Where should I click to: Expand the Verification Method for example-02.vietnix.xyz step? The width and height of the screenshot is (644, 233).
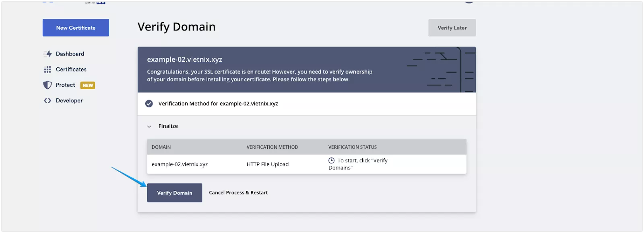[307, 104]
